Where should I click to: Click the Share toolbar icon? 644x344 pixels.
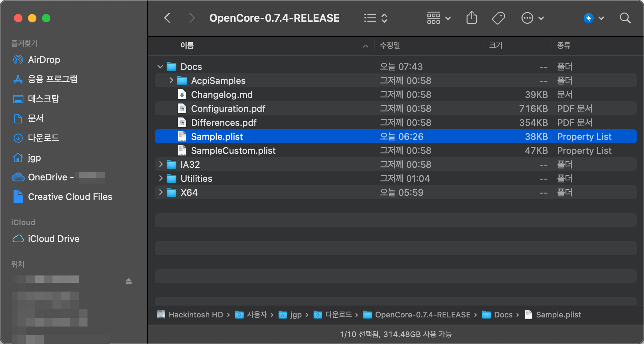pyautogui.click(x=471, y=17)
